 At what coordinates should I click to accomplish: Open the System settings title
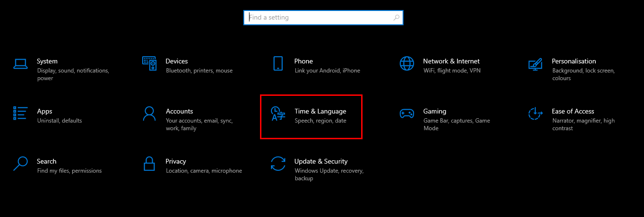(47, 61)
